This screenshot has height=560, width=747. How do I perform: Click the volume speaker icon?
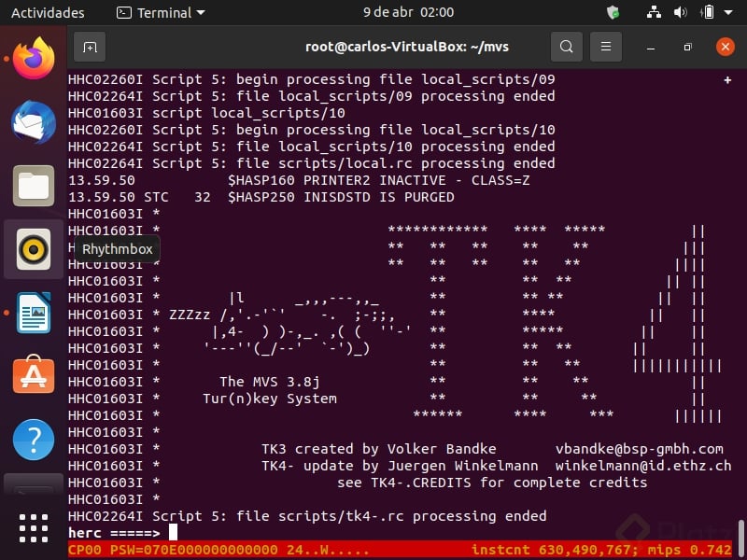680,12
